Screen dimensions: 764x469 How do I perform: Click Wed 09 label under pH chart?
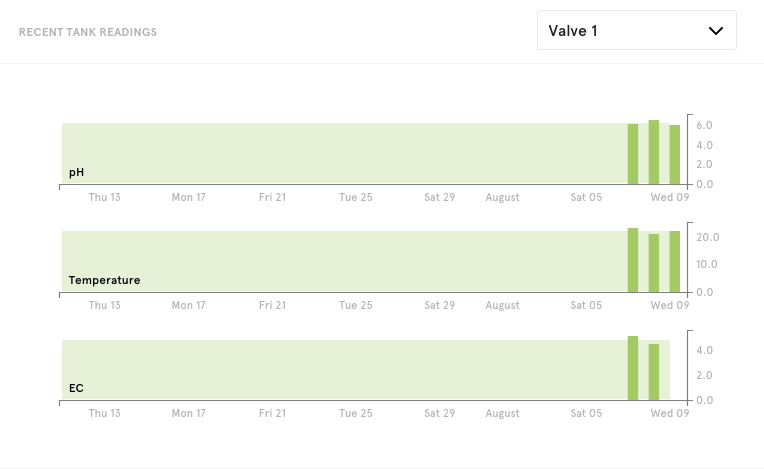(x=669, y=197)
